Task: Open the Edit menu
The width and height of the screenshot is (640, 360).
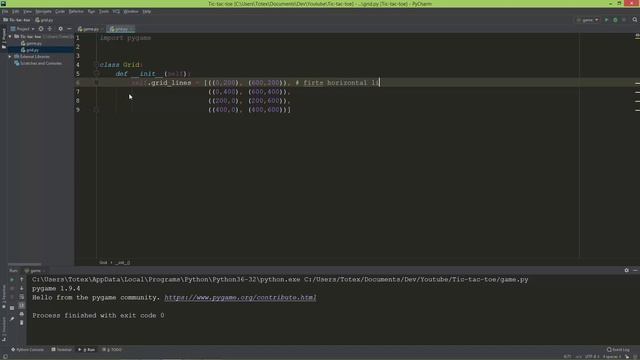Action: 16,11
